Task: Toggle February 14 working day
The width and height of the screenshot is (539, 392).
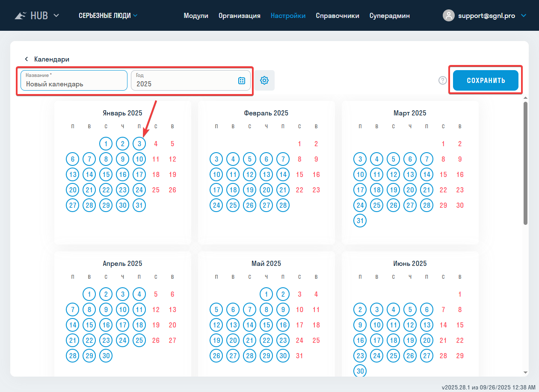Action: pyautogui.click(x=283, y=174)
